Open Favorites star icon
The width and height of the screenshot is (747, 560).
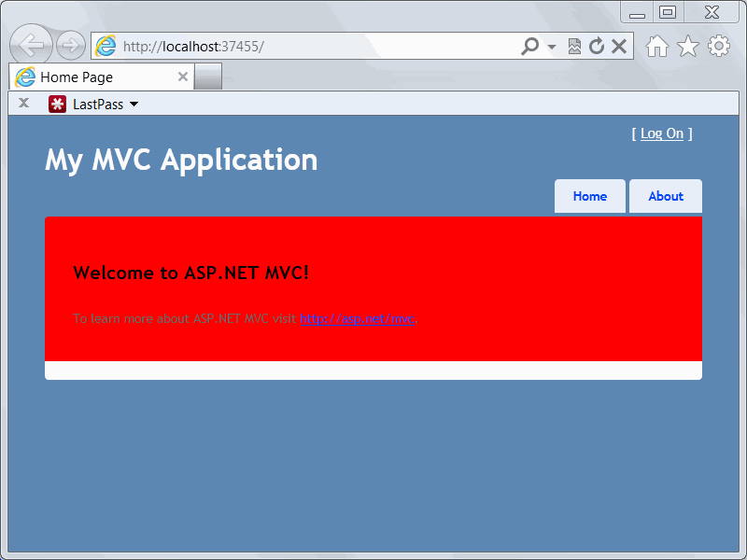pyautogui.click(x=688, y=46)
